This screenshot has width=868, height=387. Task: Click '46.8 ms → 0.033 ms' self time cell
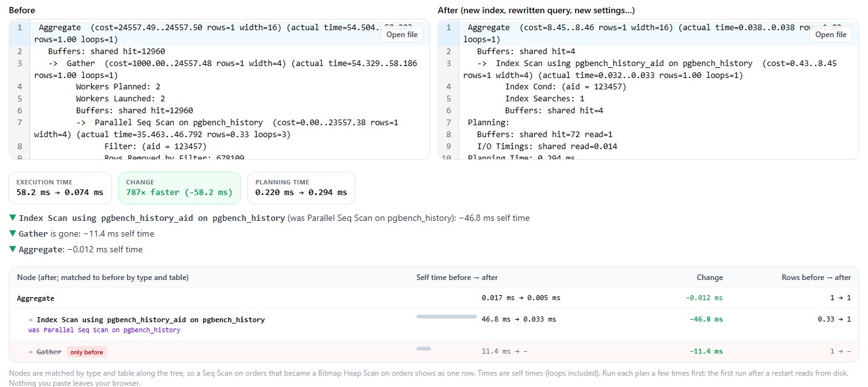click(519, 320)
